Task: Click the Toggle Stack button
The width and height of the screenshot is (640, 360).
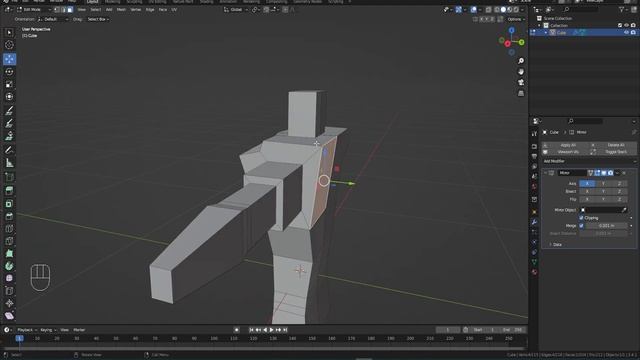Action: 613,152
